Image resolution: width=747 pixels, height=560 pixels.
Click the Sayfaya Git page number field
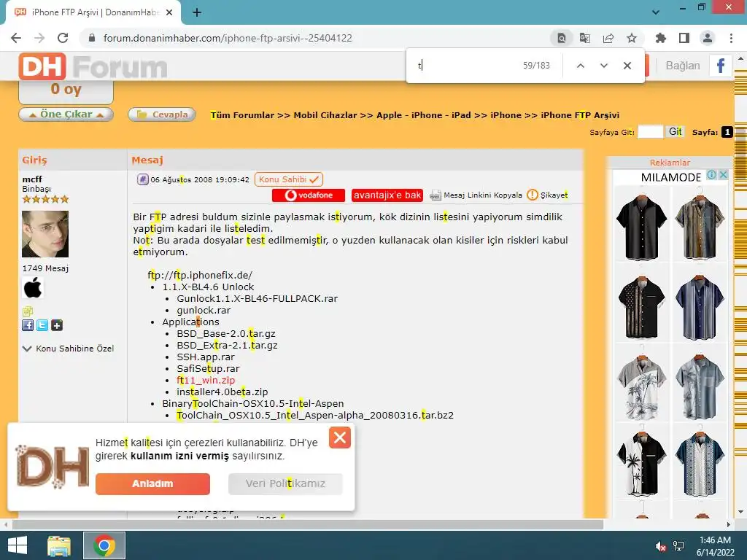click(x=650, y=132)
